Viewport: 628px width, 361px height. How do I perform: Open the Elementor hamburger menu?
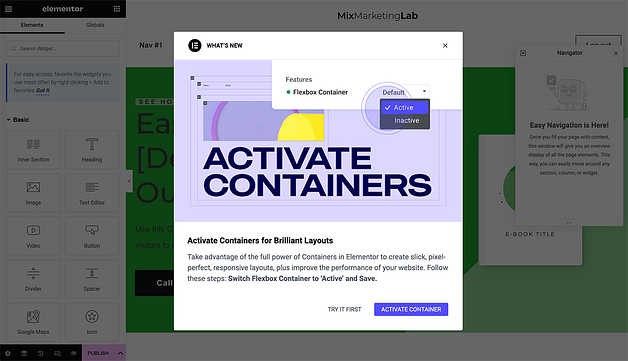(x=8, y=9)
